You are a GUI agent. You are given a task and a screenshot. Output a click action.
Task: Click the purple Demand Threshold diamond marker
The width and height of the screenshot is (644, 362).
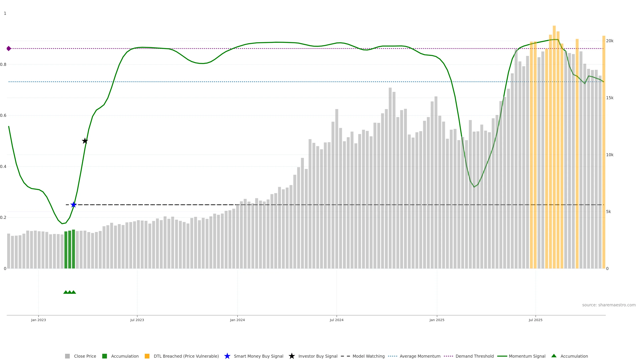9,48
